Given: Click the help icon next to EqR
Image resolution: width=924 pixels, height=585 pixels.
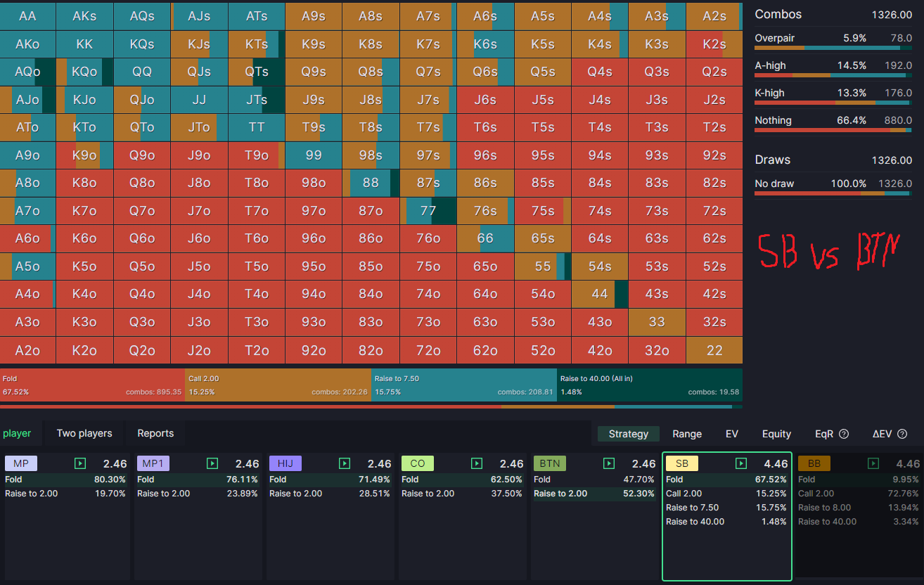Looking at the screenshot, I should [844, 434].
